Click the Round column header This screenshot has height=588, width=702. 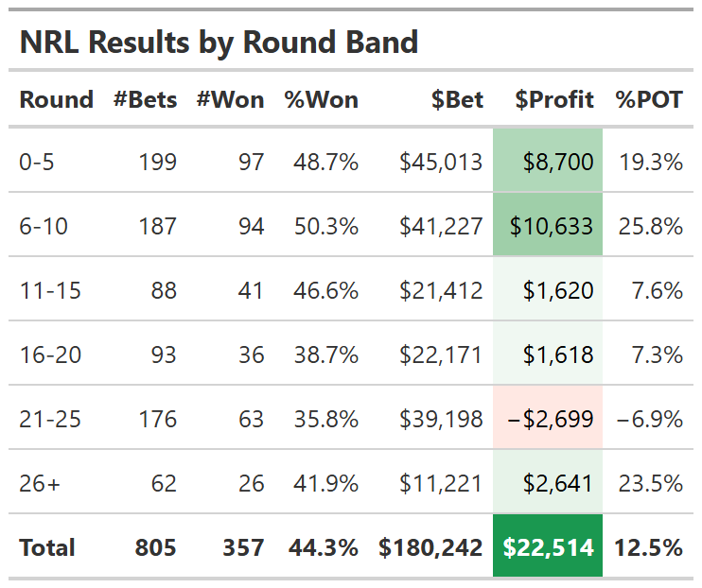[57, 99]
